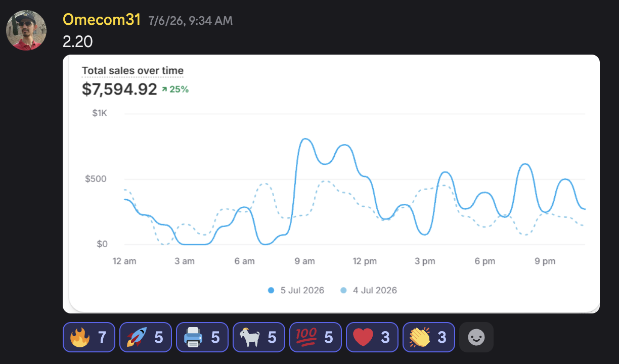Open Omecom31's profile avatar
Image resolution: width=619 pixels, height=364 pixels.
click(x=26, y=30)
